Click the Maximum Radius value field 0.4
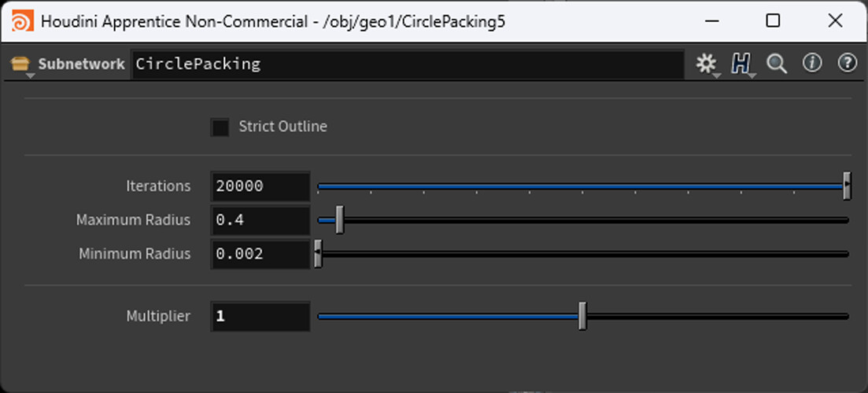The width and height of the screenshot is (868, 393). coord(260,220)
